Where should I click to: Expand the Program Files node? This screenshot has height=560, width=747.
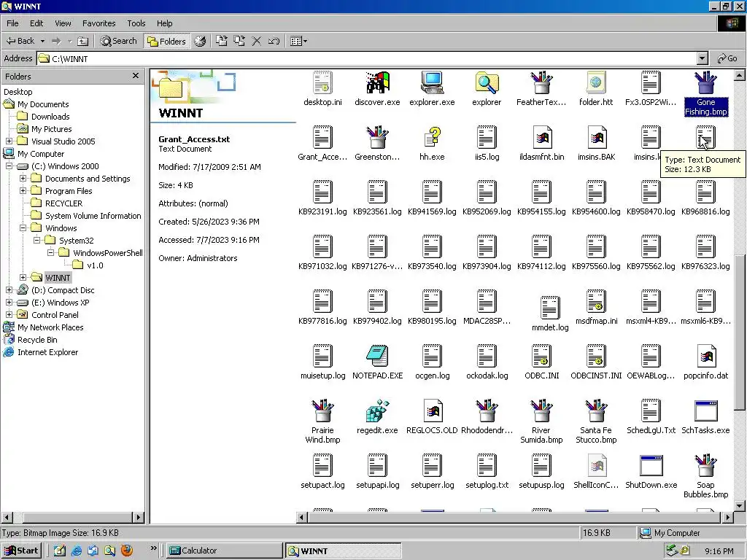point(23,190)
